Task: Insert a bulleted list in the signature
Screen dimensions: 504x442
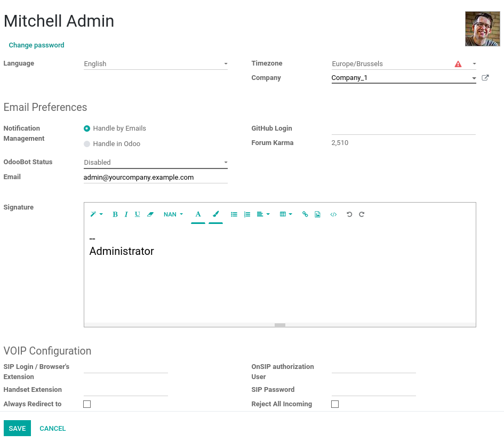Action: point(234,214)
